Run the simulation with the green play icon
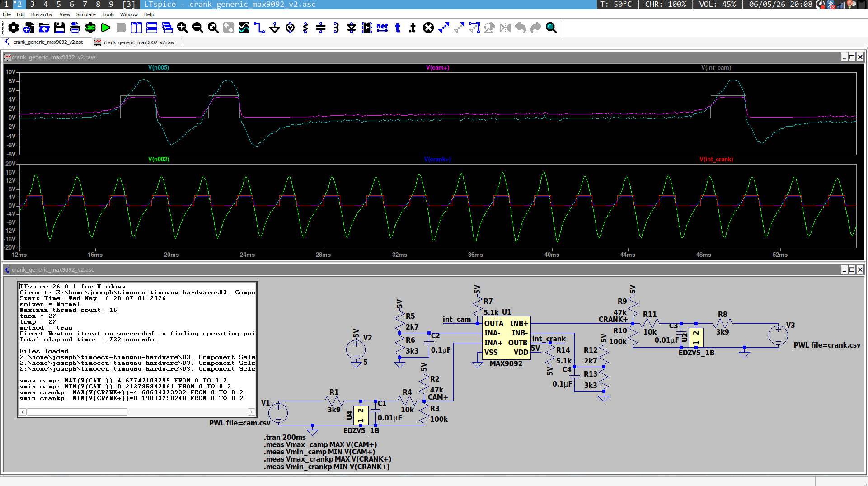Viewport: 868px width, 486px height. tap(106, 28)
